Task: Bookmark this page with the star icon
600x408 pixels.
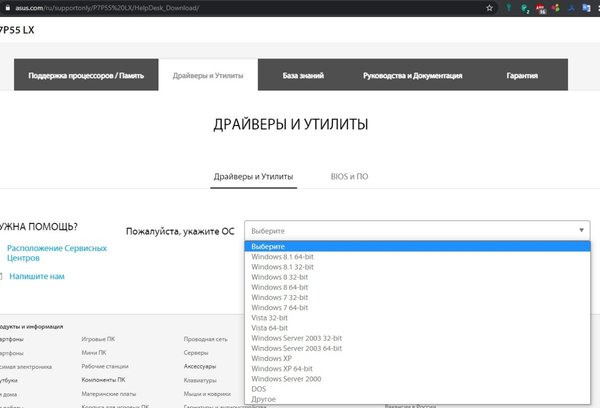Action: [x=489, y=8]
